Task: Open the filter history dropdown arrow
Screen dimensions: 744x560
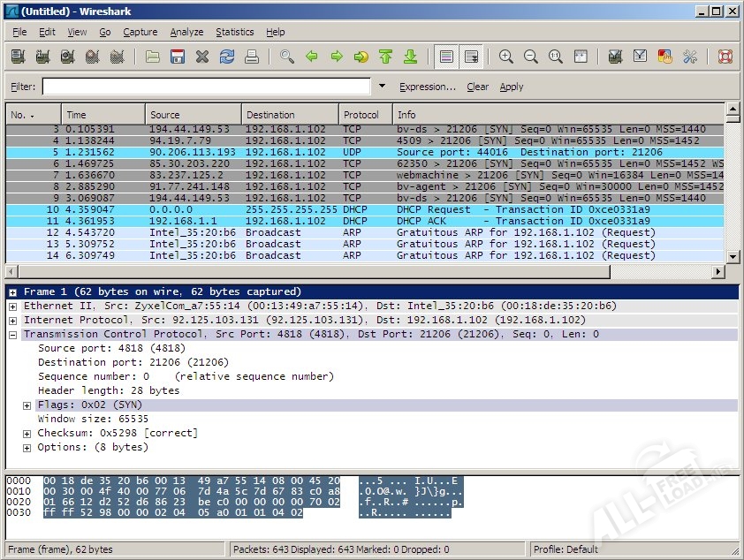Action: [382, 87]
